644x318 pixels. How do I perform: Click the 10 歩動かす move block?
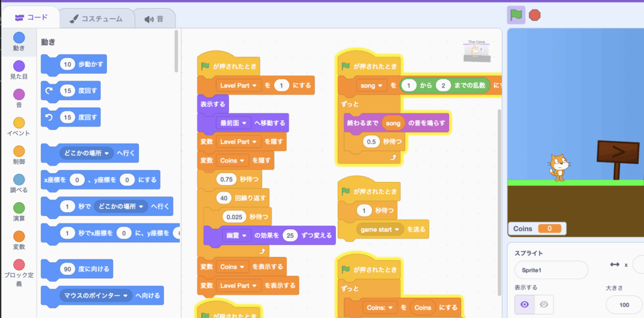(x=74, y=64)
